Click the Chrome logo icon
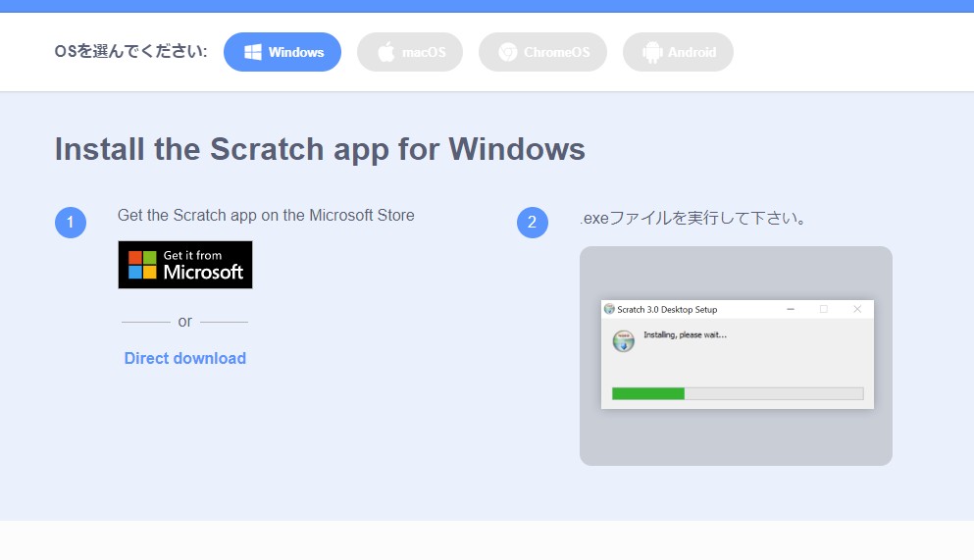 point(508,52)
